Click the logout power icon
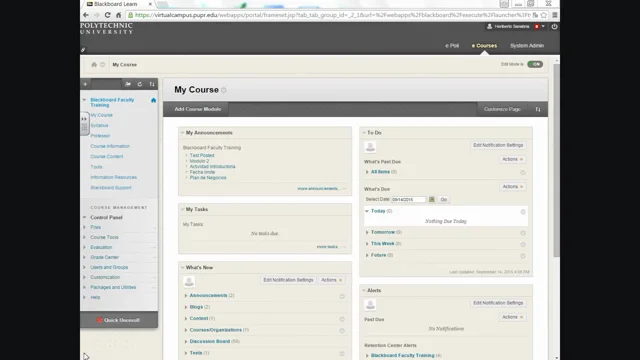 [x=554, y=27]
